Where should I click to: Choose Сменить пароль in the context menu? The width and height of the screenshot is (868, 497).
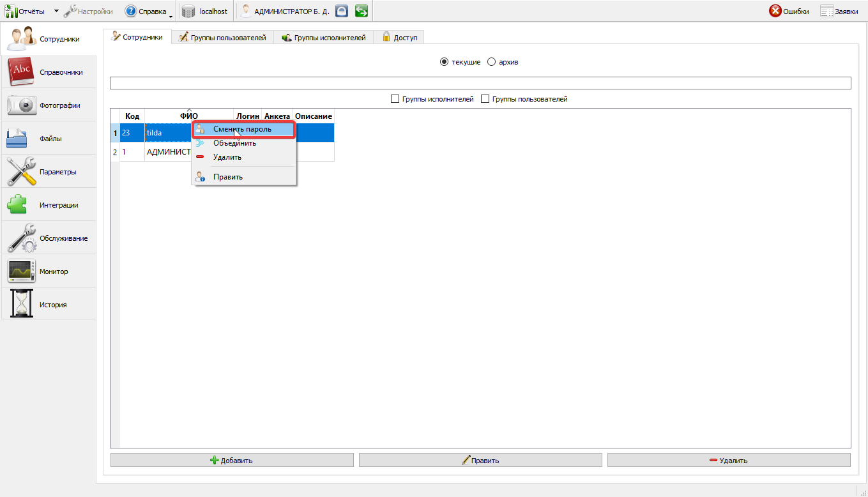(x=243, y=129)
